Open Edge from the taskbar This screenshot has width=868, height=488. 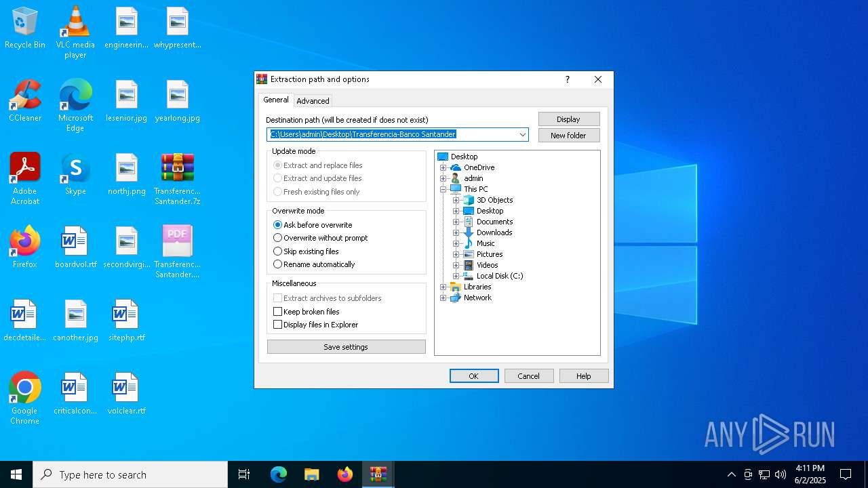point(279,474)
